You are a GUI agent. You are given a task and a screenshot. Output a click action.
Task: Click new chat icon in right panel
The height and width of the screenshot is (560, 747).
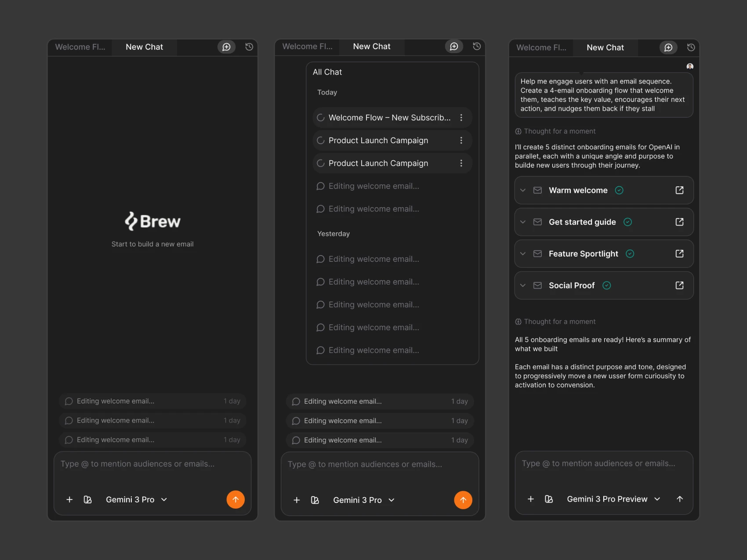(668, 47)
